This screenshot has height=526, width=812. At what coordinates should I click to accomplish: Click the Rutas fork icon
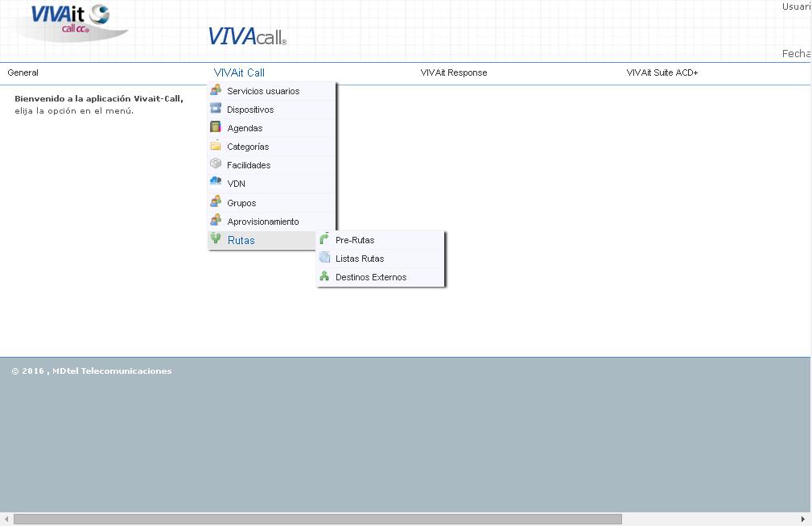(x=216, y=238)
